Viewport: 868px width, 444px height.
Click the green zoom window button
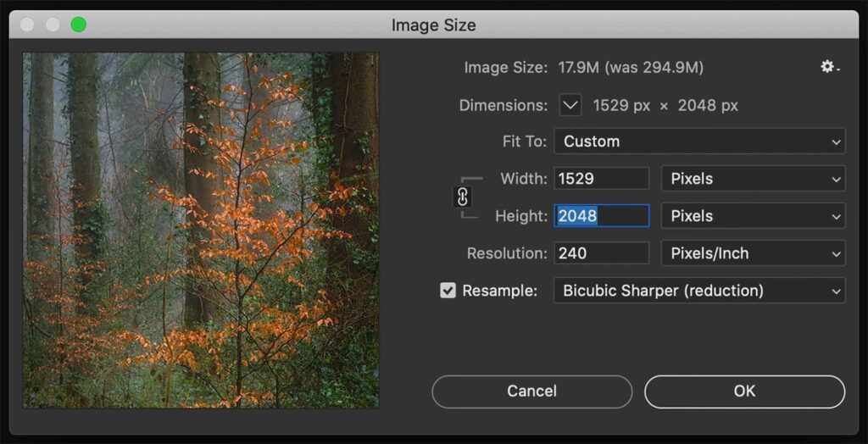point(78,25)
